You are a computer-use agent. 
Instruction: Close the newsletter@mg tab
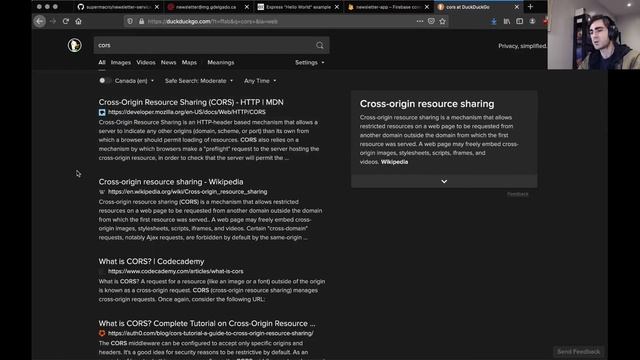point(247,7)
